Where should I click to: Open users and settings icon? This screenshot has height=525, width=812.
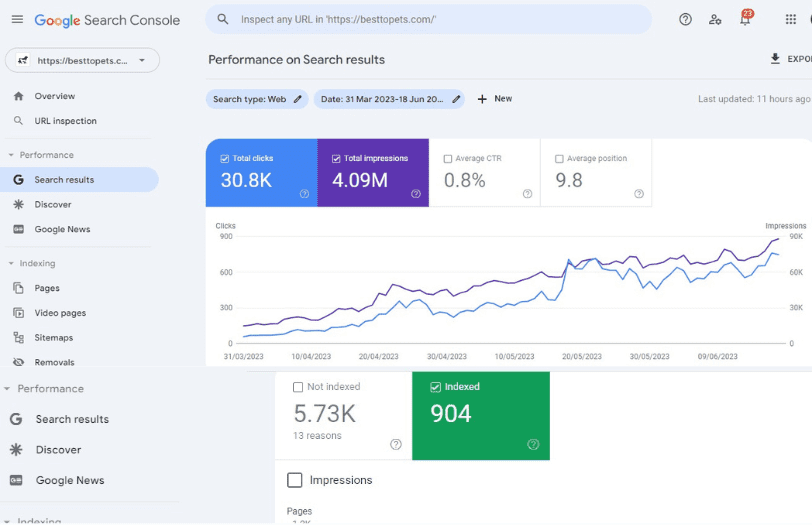[715, 20]
